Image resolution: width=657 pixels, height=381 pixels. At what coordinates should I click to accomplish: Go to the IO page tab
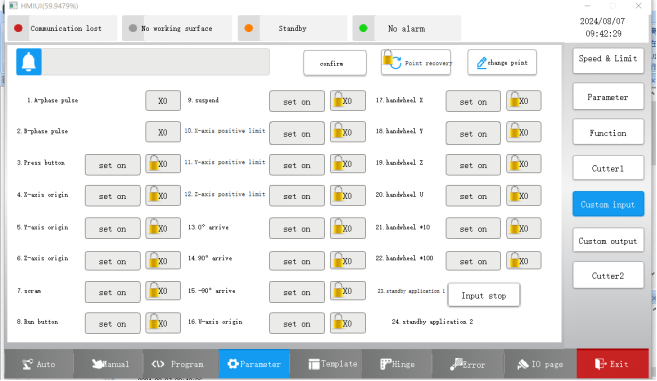540,364
